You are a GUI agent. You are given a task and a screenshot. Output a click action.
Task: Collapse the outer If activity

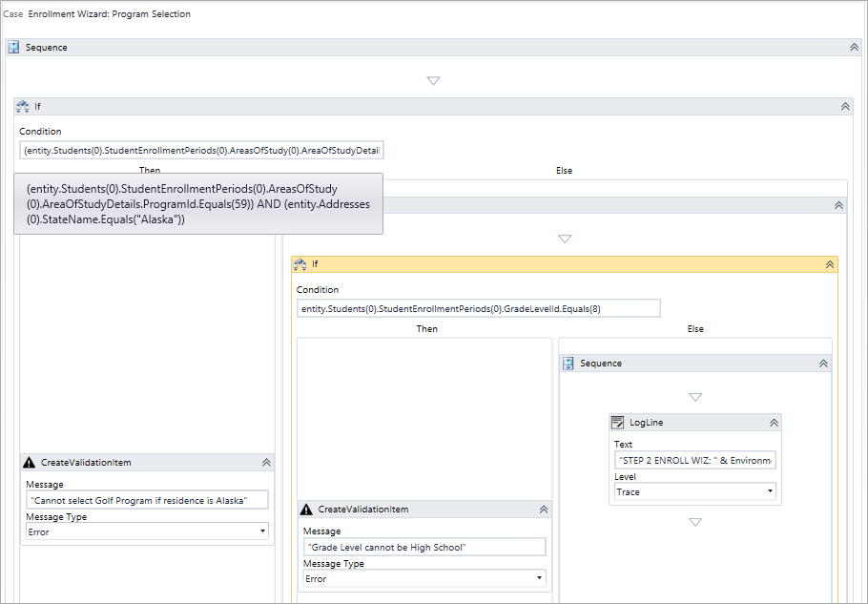(x=845, y=106)
